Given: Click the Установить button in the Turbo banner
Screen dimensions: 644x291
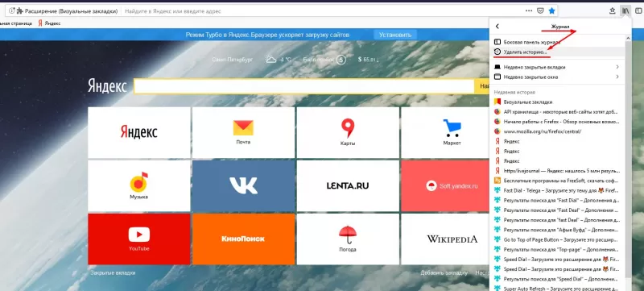Looking at the screenshot, I should pyautogui.click(x=395, y=35).
